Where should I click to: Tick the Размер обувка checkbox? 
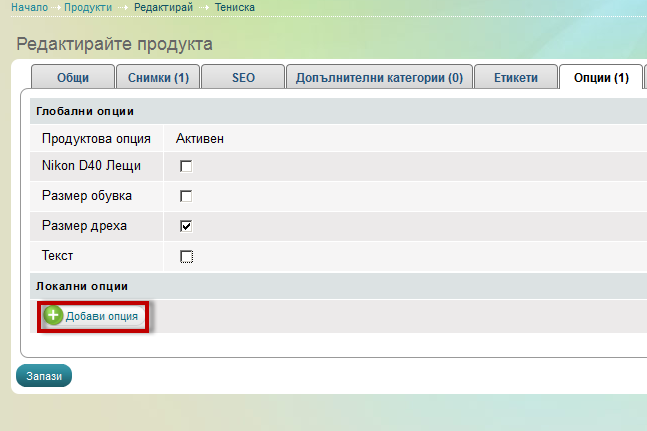click(186, 196)
